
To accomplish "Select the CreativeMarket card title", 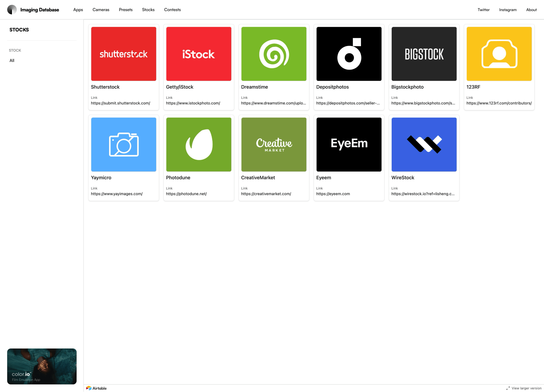I will click(258, 178).
